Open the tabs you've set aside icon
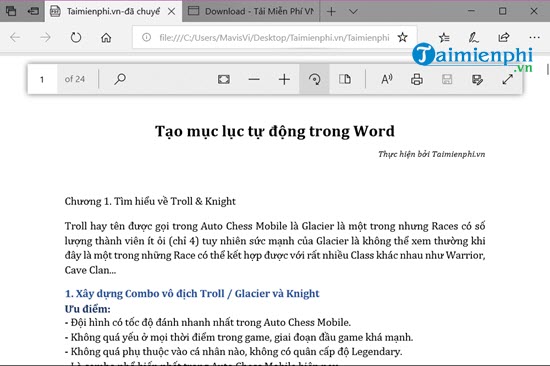Image resolution: width=550 pixels, height=366 pixels. [x=11, y=11]
